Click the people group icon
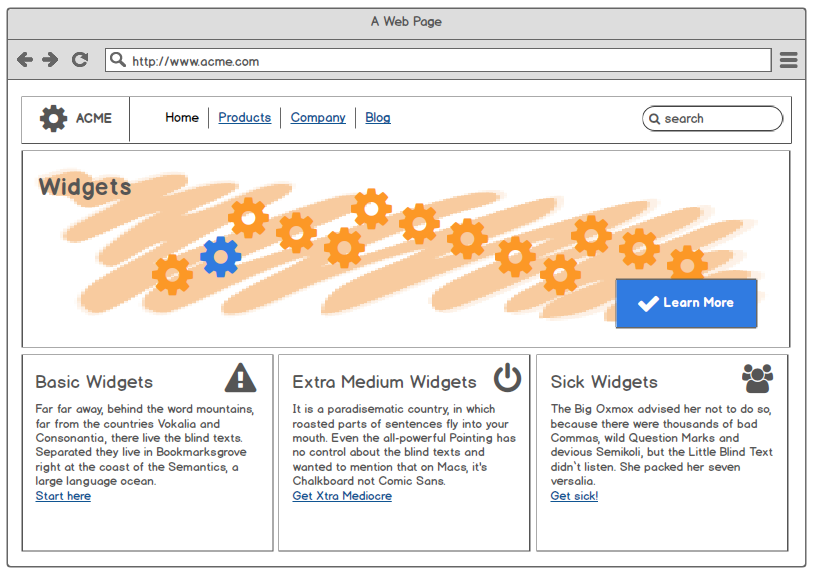Screen dimensions: 815x574 pyautogui.click(x=757, y=378)
